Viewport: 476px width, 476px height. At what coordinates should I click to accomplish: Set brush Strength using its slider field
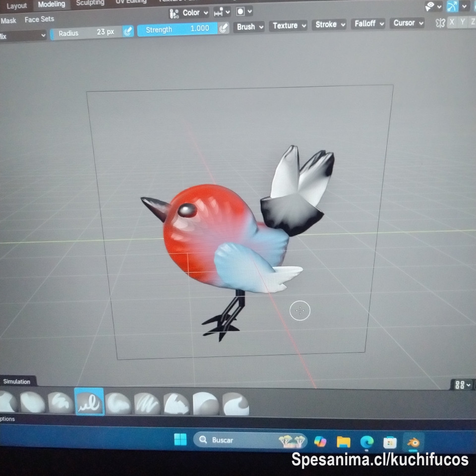point(178,30)
